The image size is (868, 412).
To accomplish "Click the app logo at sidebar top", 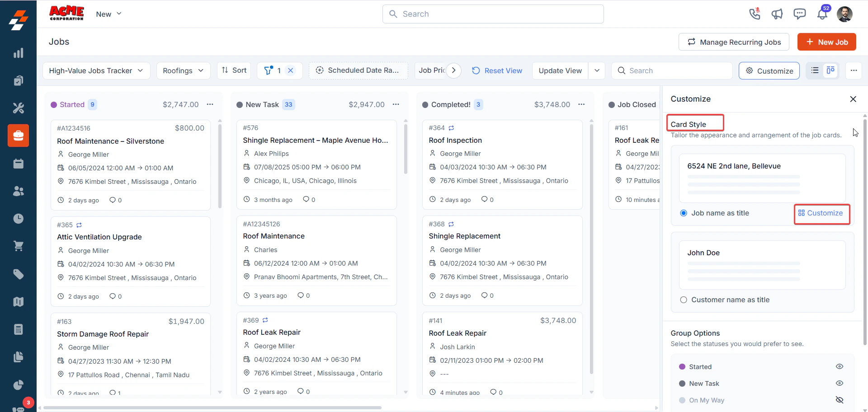I will tap(19, 19).
